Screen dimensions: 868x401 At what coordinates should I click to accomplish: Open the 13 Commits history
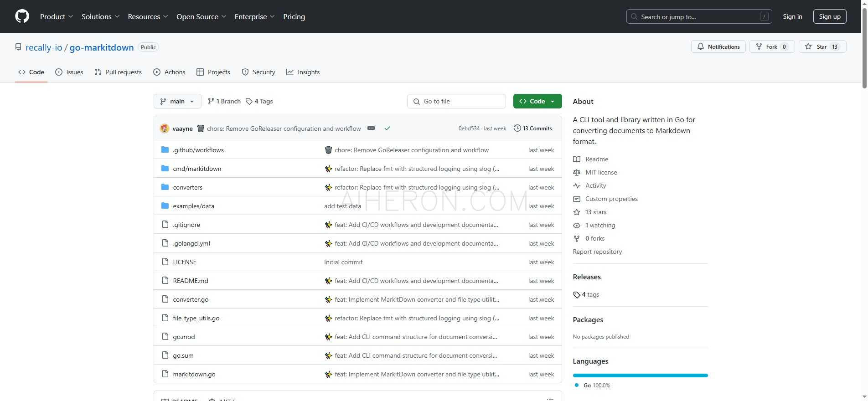532,129
